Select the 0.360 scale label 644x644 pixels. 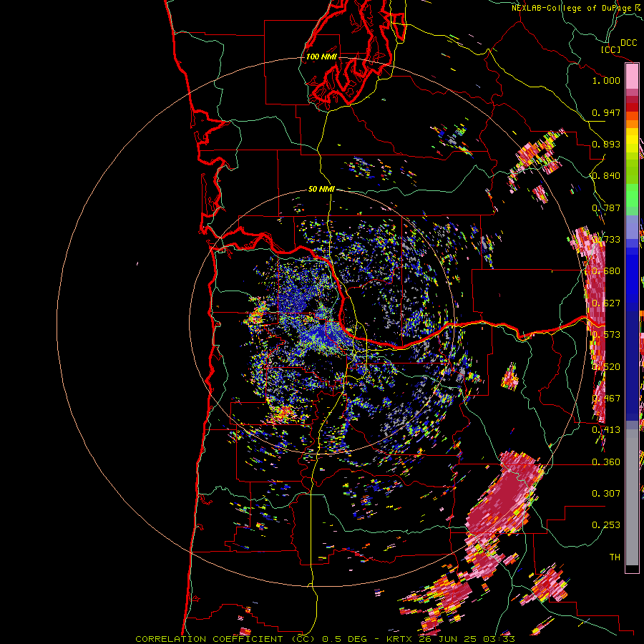click(x=606, y=462)
